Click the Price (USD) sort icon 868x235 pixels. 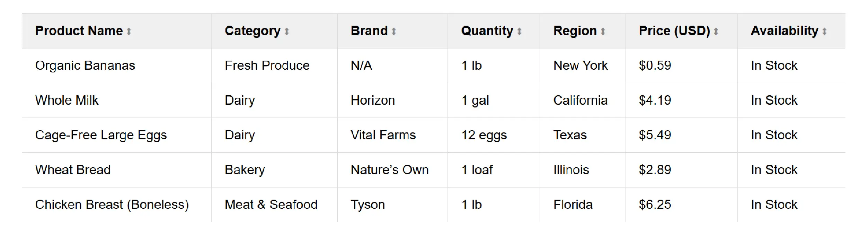pos(716,32)
